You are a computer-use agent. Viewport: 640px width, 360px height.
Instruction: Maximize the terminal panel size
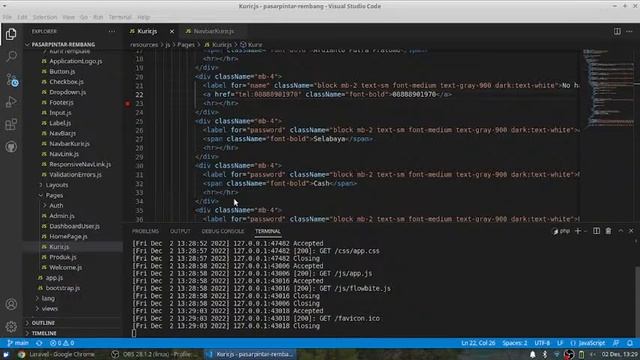(620, 231)
